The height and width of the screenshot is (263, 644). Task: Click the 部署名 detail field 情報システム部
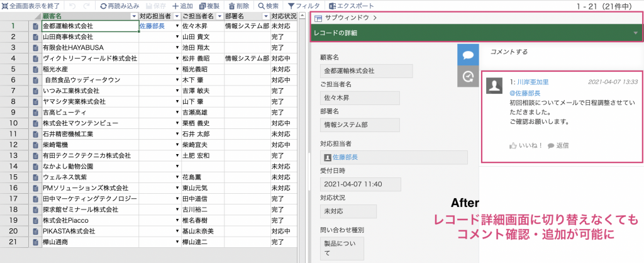point(360,125)
